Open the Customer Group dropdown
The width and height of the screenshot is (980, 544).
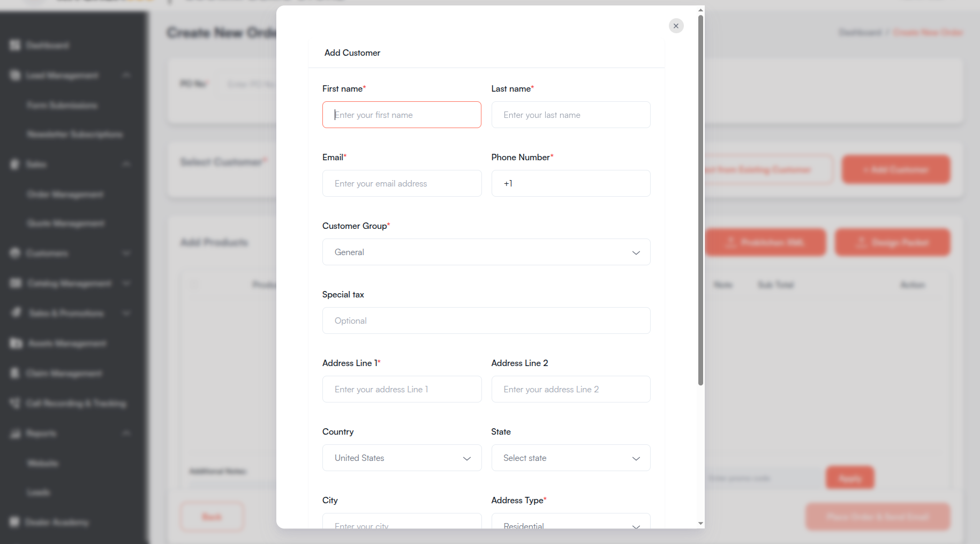click(486, 252)
